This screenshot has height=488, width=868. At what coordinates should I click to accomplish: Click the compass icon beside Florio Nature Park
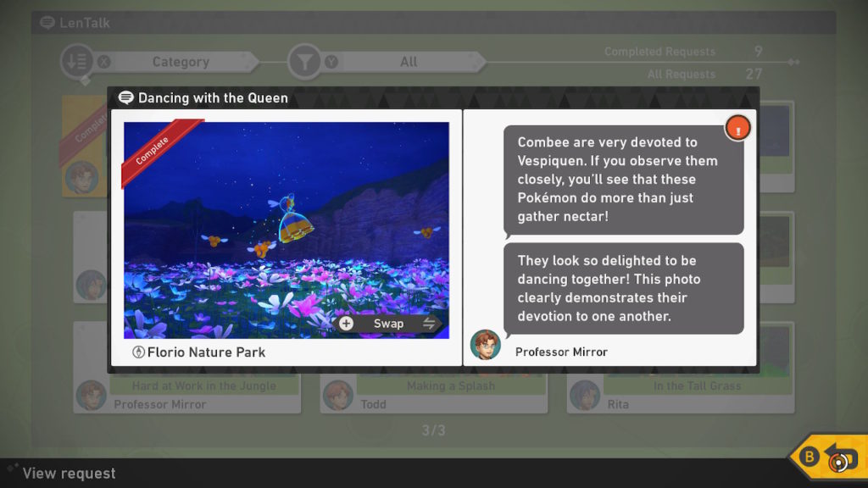click(138, 352)
